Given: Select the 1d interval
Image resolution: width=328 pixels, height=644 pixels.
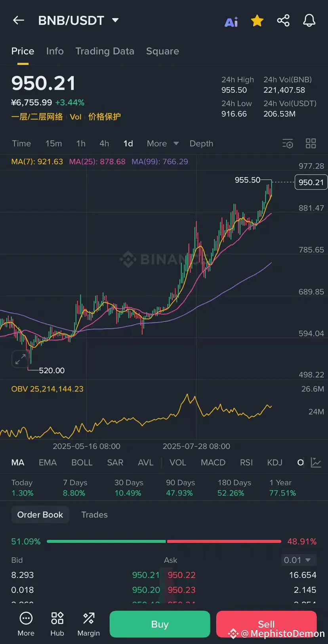Looking at the screenshot, I should [128, 143].
